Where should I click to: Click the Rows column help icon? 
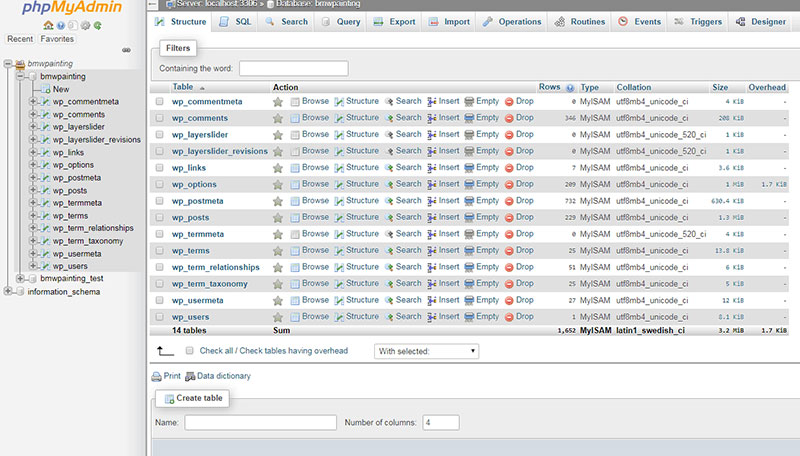(570, 88)
